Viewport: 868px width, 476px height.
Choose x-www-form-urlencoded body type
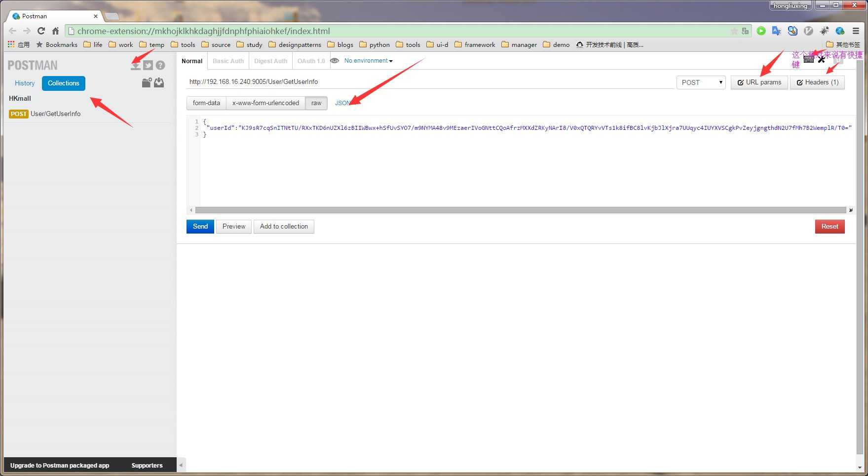tap(265, 103)
